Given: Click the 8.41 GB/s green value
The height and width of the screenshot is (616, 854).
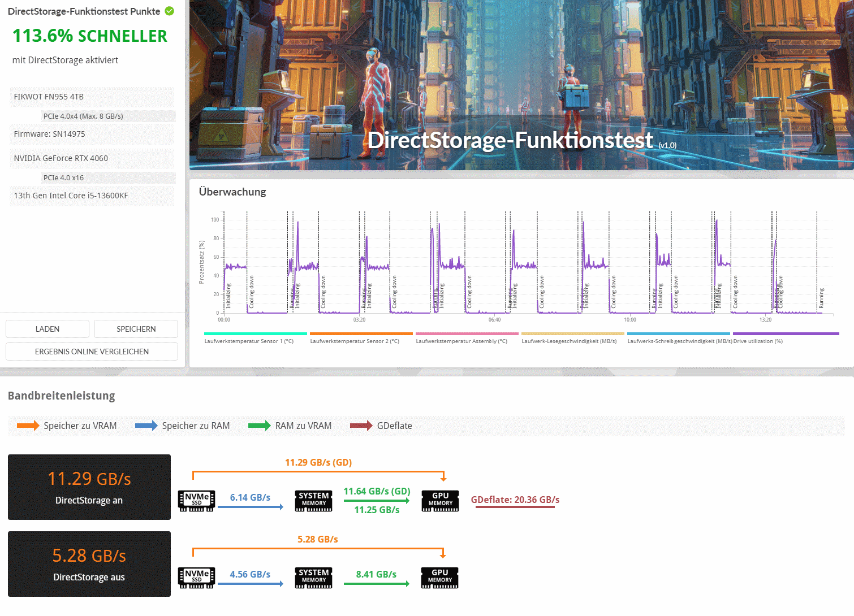Looking at the screenshot, I should (376, 574).
